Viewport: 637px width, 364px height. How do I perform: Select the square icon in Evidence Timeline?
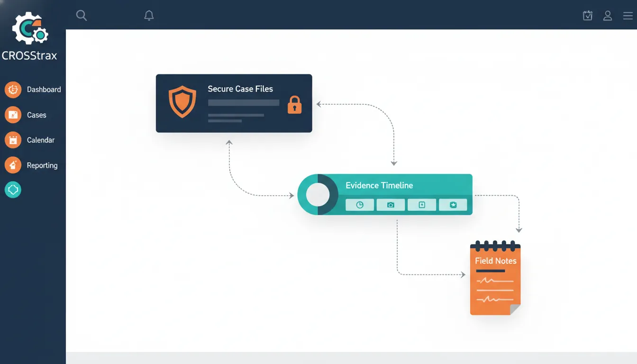click(422, 205)
